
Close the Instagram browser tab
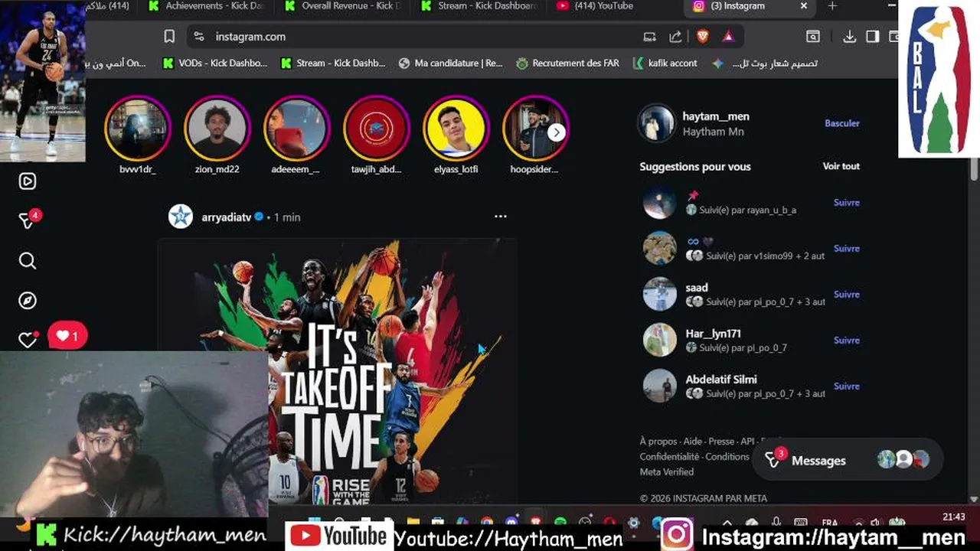coord(804,6)
